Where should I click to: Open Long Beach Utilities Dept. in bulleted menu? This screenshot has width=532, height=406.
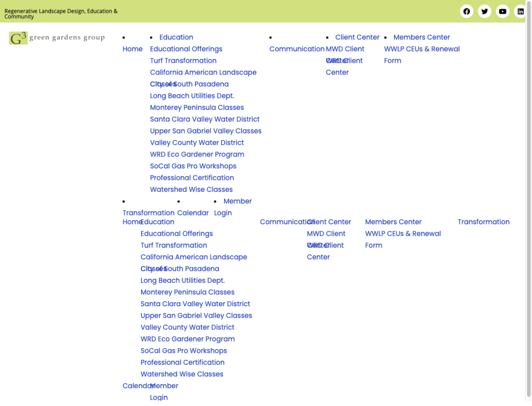point(192,96)
